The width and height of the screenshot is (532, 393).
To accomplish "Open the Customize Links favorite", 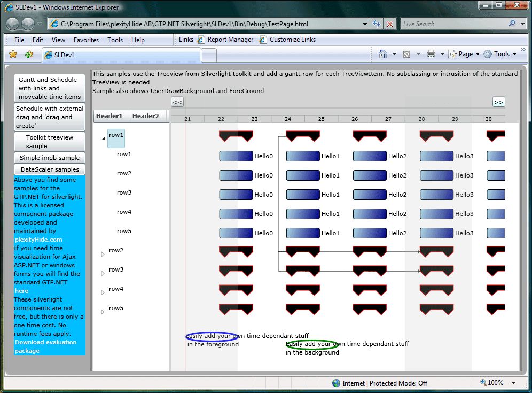I will (288, 40).
